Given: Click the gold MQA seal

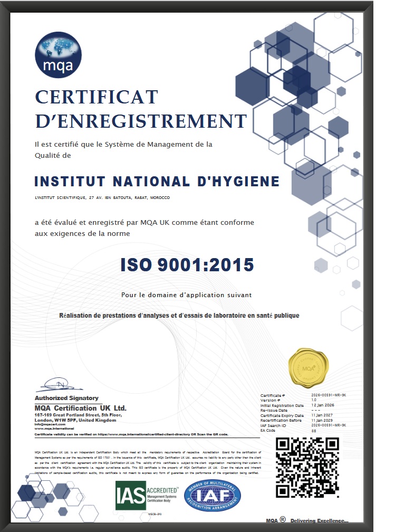Looking at the screenshot, I should 307,366.
